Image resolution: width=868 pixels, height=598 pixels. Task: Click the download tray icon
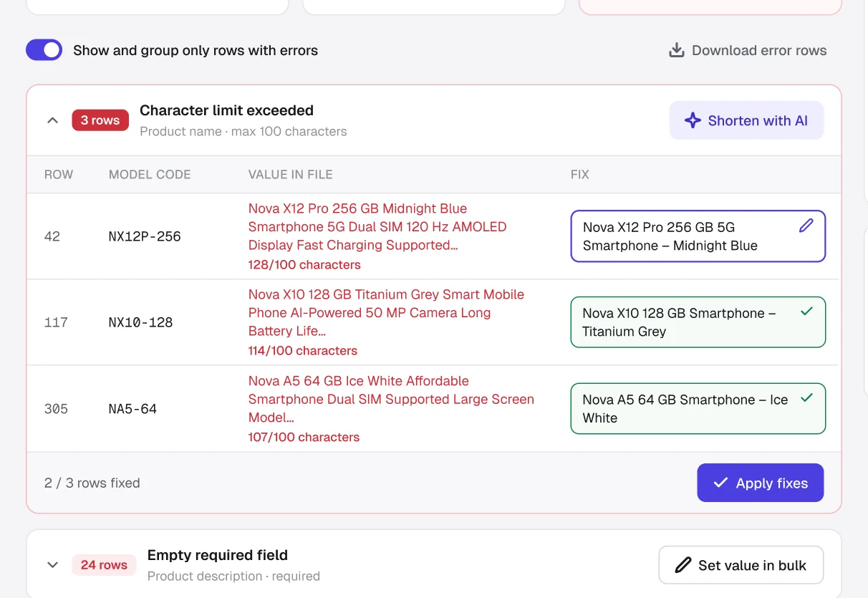pos(676,50)
